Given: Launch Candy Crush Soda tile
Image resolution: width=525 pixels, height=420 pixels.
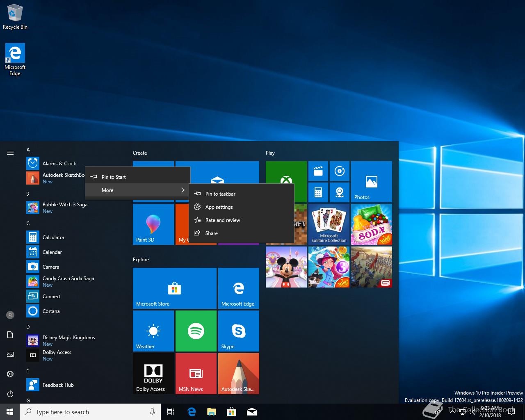Looking at the screenshot, I should coord(372,224).
